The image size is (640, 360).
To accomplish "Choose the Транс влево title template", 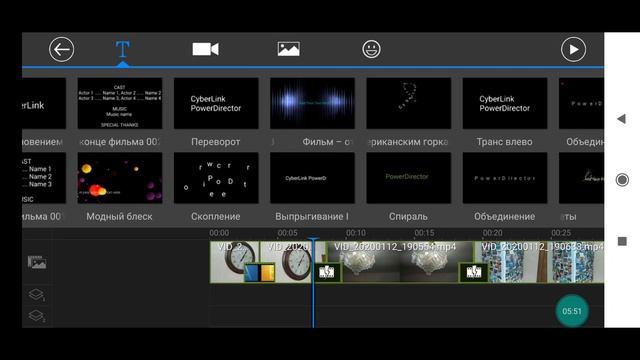I will [504, 103].
